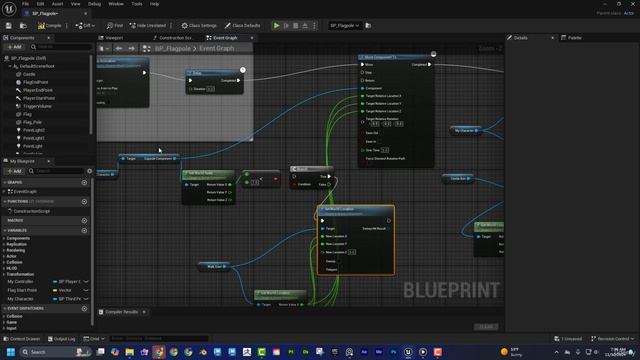This screenshot has height=360, width=640.
Task: Open the Output Log
Action: coord(62,339)
